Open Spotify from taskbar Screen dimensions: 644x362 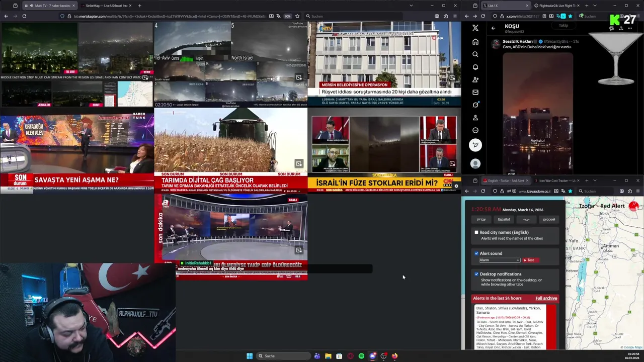click(361, 356)
